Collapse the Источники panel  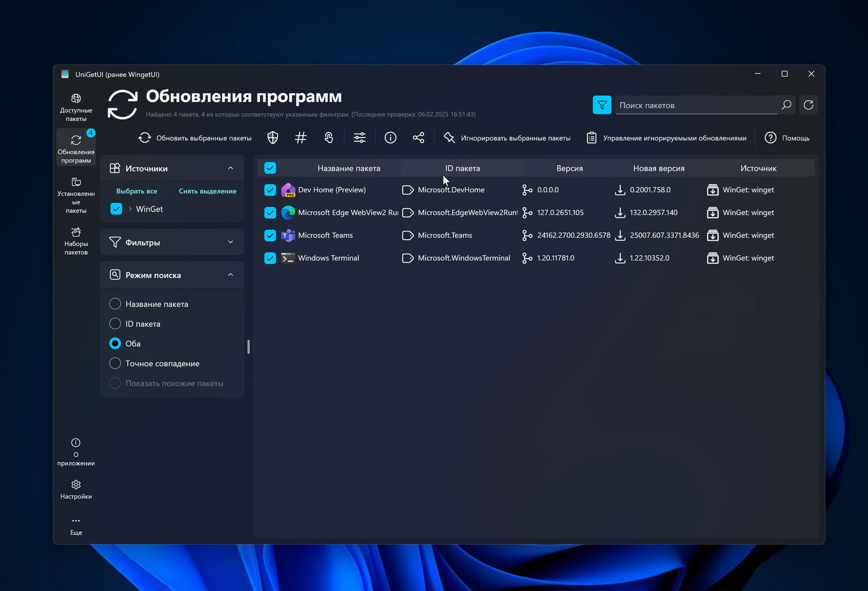(x=230, y=168)
